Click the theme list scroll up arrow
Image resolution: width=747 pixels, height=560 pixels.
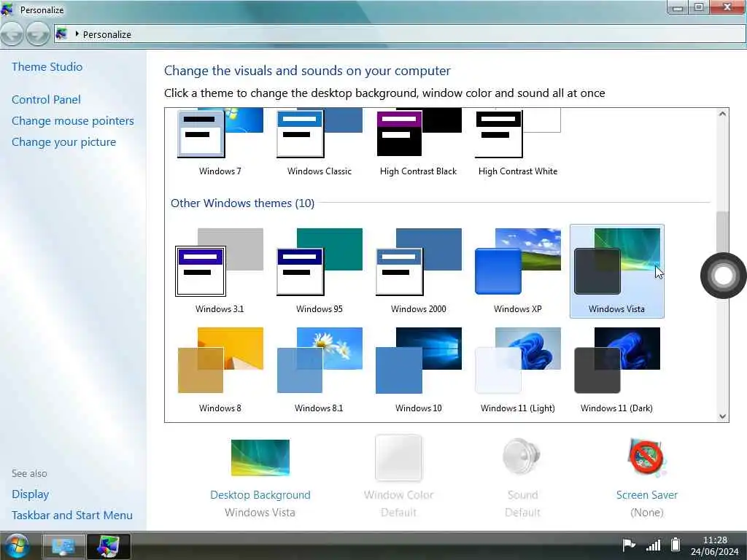pyautogui.click(x=723, y=114)
